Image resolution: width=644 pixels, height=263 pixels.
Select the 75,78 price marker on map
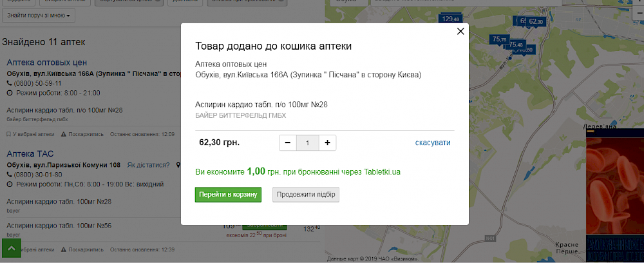pos(500,39)
